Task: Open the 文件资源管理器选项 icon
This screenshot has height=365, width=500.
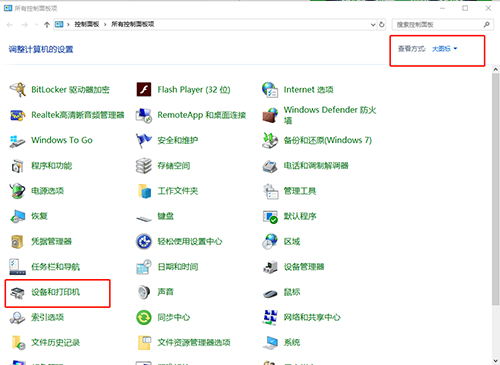Action: click(145, 343)
